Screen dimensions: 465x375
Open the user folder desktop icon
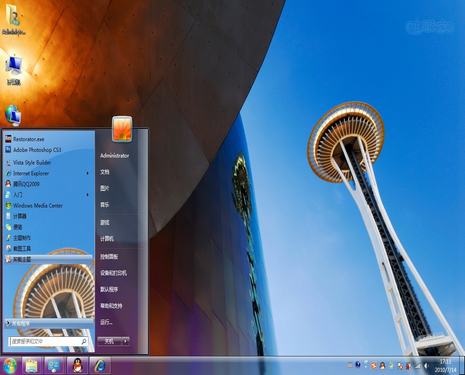(14, 19)
